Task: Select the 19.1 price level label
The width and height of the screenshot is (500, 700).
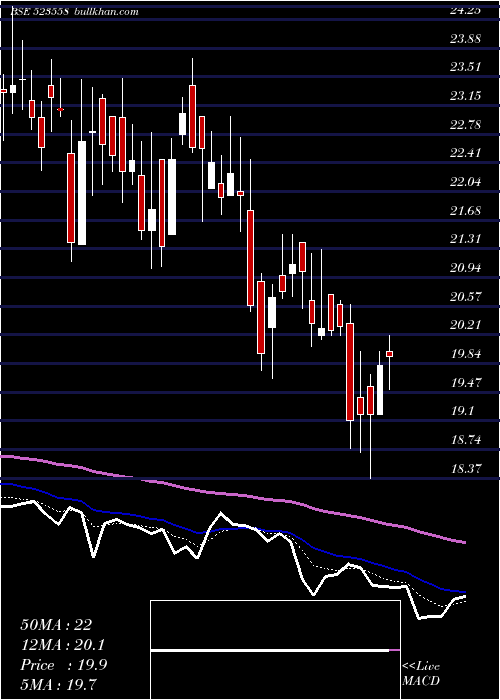Action: coord(463,411)
